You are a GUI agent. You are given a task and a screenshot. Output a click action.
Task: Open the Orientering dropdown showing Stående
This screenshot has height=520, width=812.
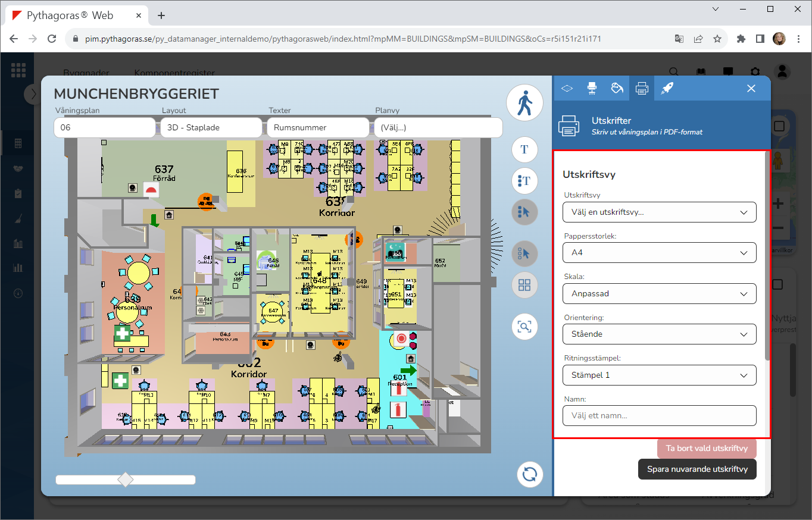click(659, 334)
